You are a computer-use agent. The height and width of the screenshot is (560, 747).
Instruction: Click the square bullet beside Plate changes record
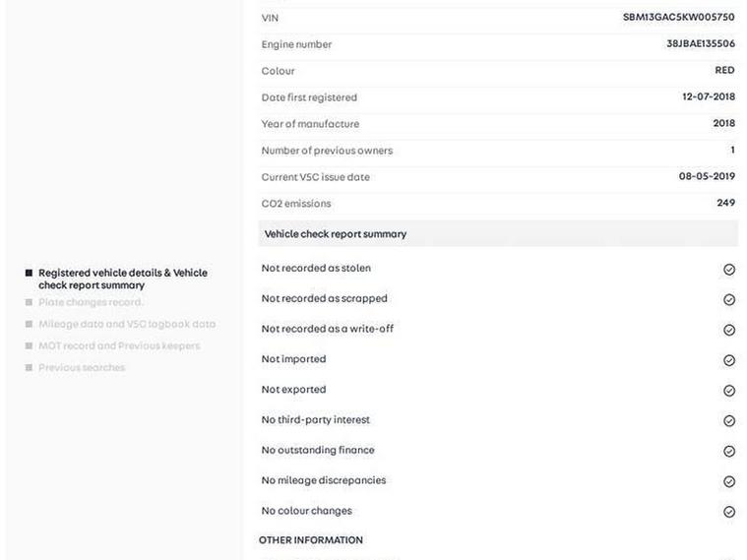[x=30, y=302]
